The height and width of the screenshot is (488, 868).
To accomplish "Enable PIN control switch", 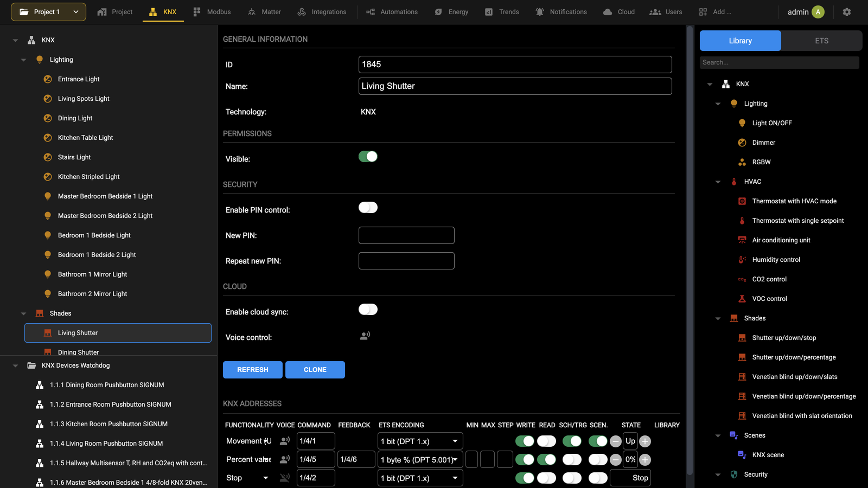I will 368,208.
